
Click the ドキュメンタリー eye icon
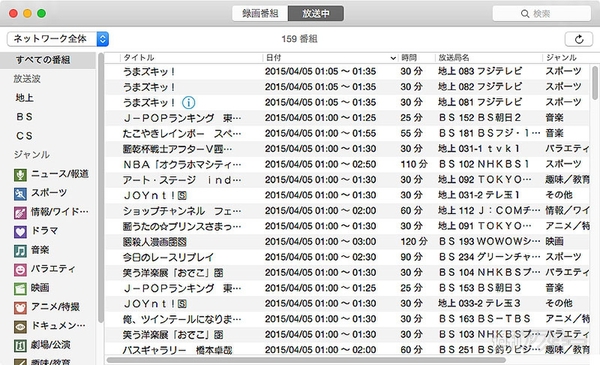coord(20,327)
